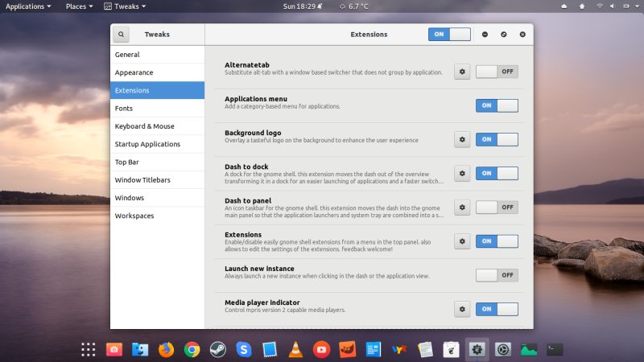Open Keyboard & Mouse settings
This screenshot has height=362, width=644.
coord(157,126)
